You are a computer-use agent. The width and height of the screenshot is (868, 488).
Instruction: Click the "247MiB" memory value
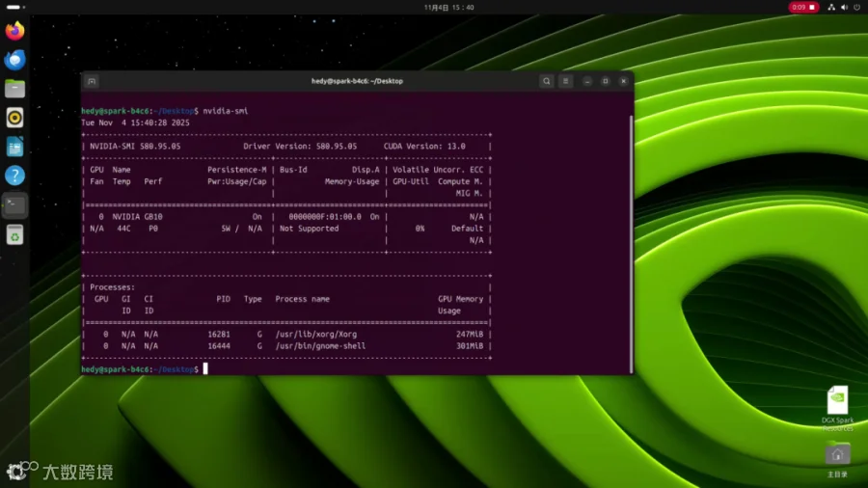click(x=470, y=335)
